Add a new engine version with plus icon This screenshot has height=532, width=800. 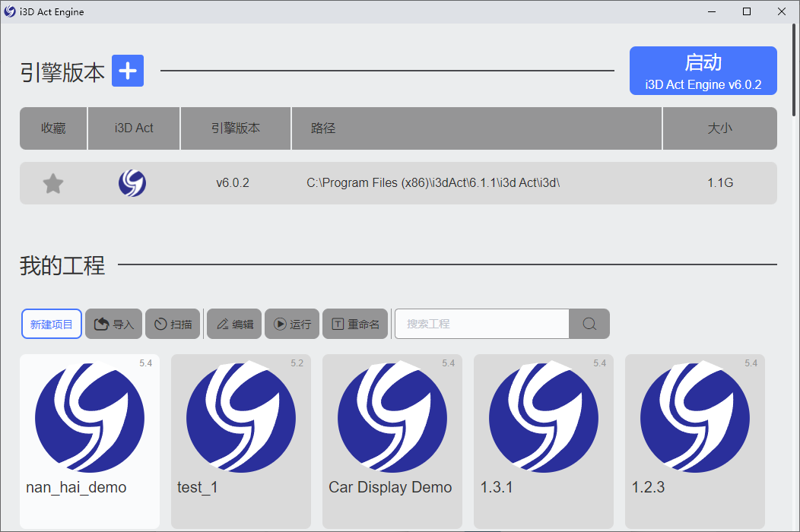tap(128, 71)
